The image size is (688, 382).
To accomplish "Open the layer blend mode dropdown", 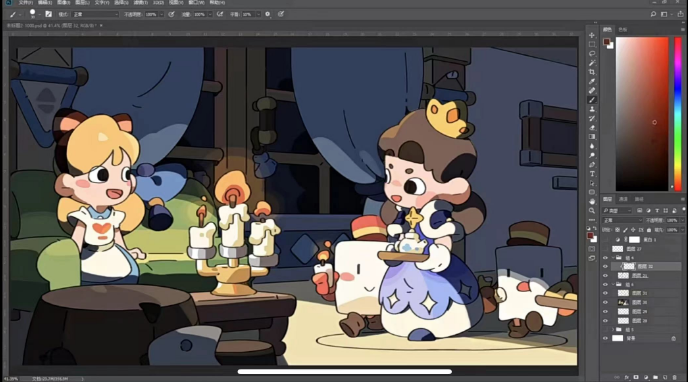I will point(622,220).
